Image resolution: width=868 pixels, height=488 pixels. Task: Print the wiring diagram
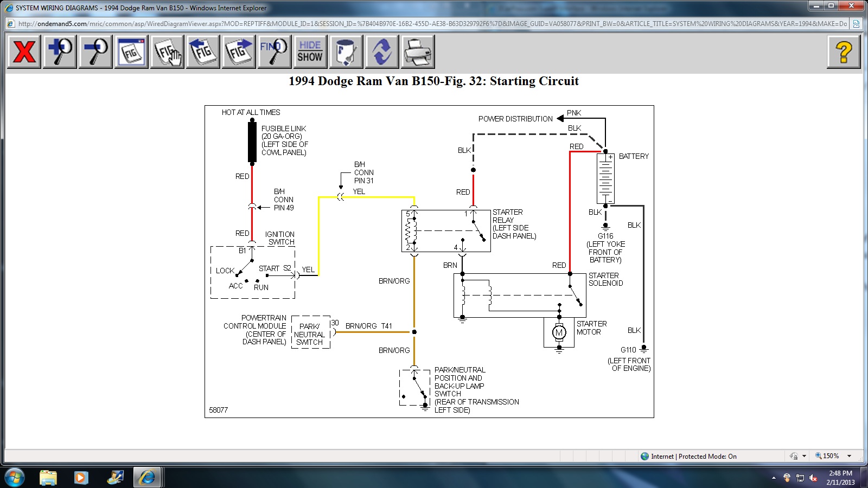pos(418,52)
